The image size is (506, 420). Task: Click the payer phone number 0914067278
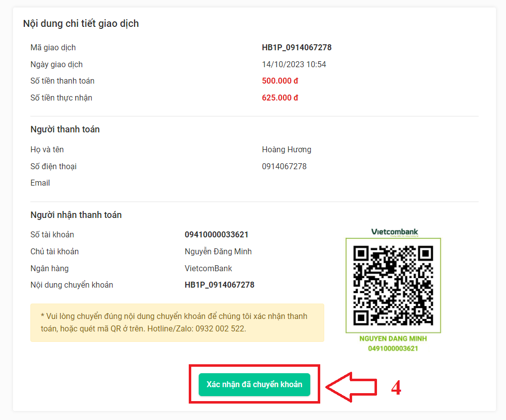(x=284, y=166)
